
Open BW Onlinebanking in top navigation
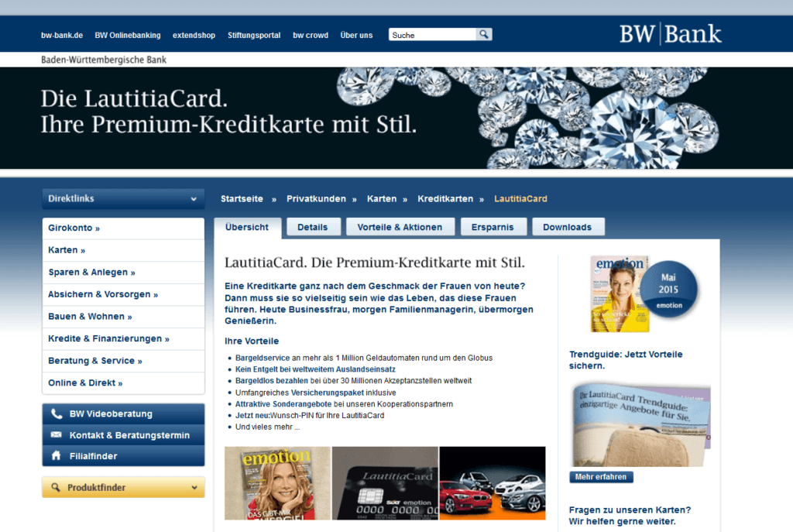(128, 35)
